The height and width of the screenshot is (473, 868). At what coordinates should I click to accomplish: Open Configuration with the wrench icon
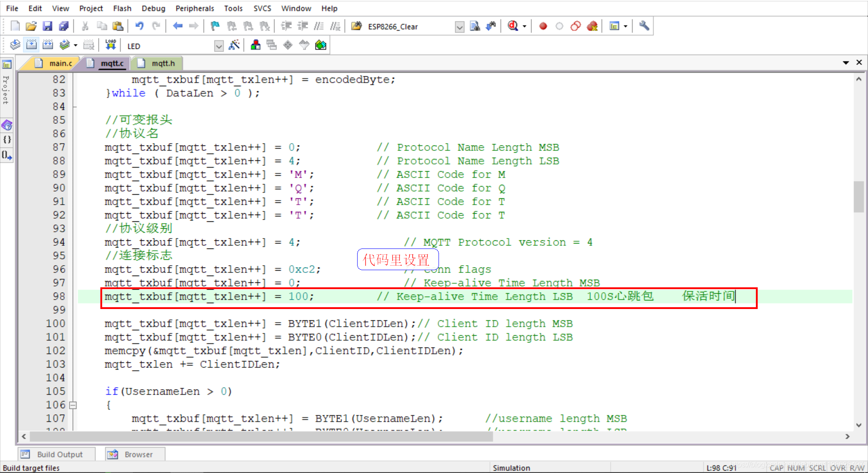click(x=644, y=26)
